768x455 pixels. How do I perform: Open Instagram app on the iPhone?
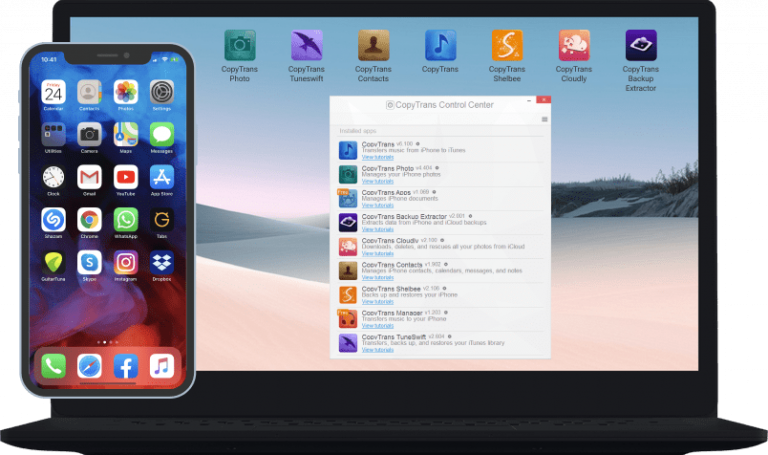pyautogui.click(x=126, y=263)
